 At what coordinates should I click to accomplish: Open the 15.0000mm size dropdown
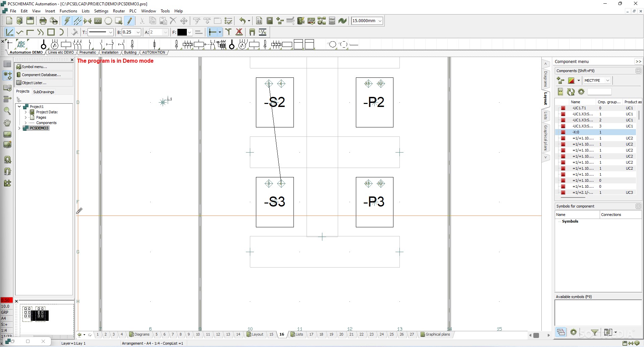pos(380,21)
